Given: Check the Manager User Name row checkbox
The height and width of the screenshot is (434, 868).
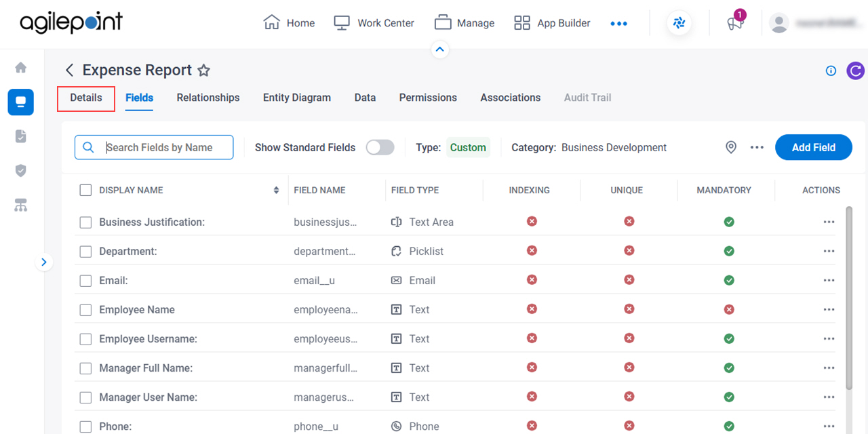Looking at the screenshot, I should (x=85, y=397).
